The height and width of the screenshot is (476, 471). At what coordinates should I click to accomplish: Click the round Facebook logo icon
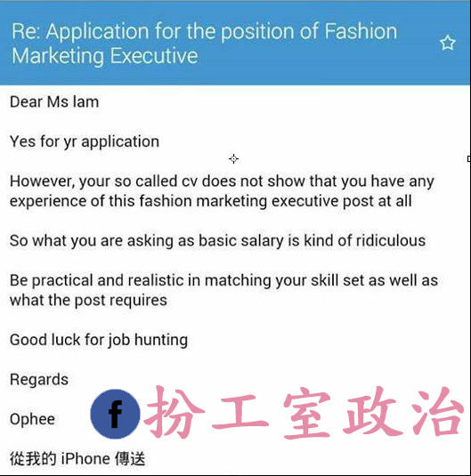(115, 414)
